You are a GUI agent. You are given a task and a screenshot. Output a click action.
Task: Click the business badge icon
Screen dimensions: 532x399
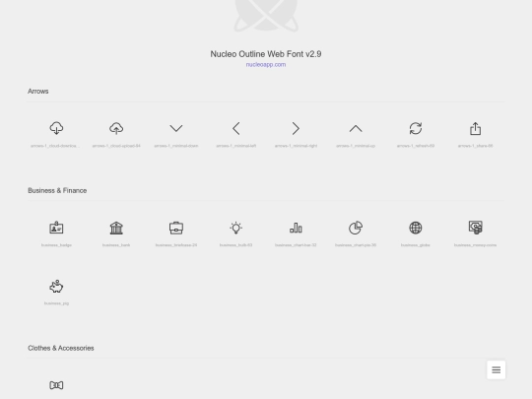coord(56,228)
